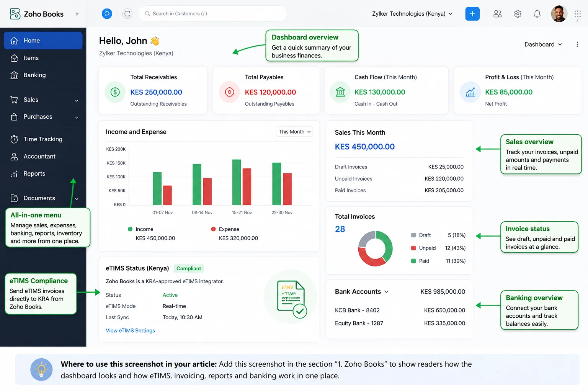Click the Total Invoices donut chart
The height and width of the screenshot is (392, 588).
coord(375,248)
